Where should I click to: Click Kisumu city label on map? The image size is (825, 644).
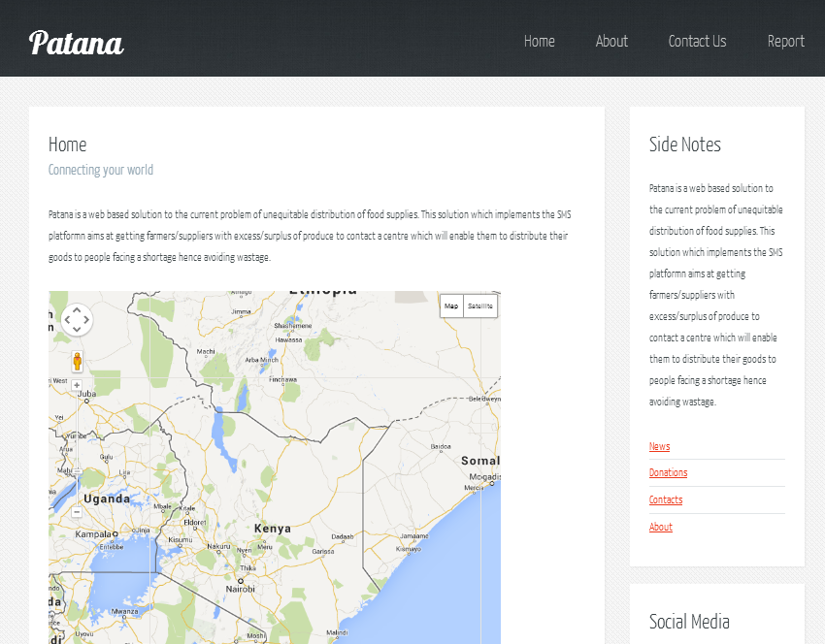tap(180, 540)
